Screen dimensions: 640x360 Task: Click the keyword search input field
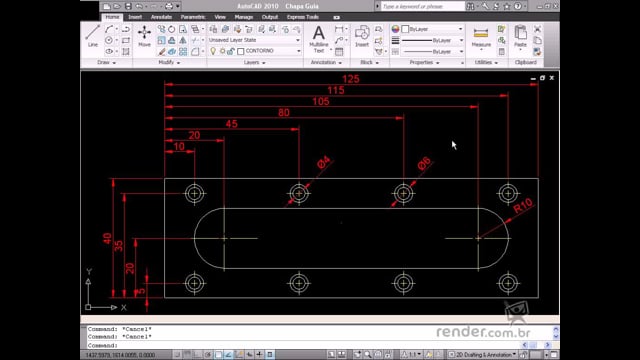(423, 6)
